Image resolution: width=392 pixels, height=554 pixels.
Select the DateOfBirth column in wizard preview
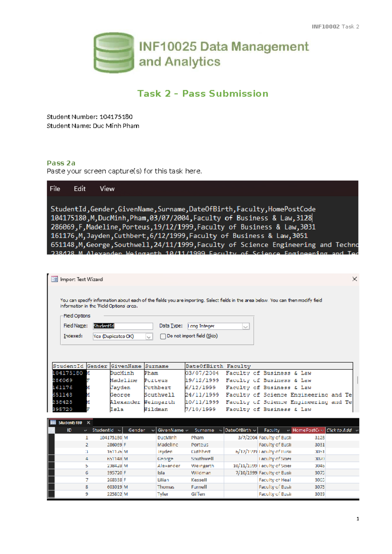tap(205, 366)
